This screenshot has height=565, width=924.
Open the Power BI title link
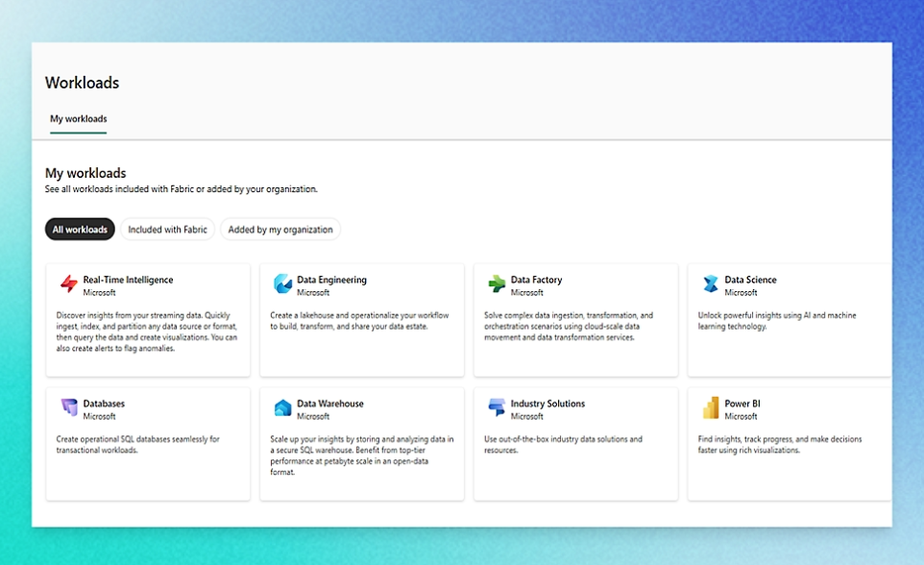point(742,404)
